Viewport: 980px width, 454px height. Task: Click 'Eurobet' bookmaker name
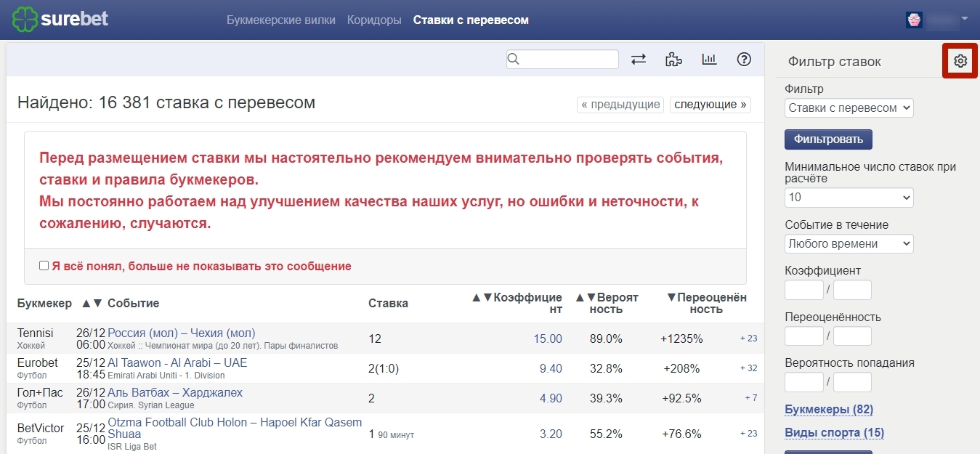pyautogui.click(x=37, y=362)
